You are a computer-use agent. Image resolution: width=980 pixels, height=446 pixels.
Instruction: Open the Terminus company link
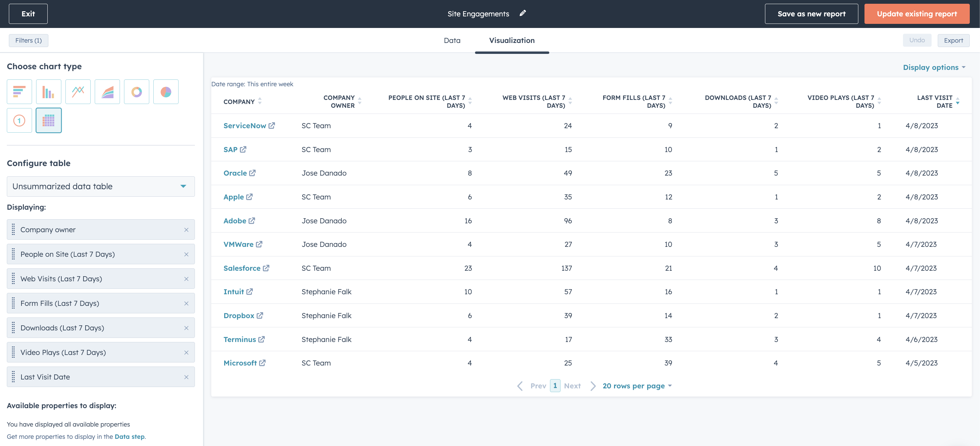point(240,340)
